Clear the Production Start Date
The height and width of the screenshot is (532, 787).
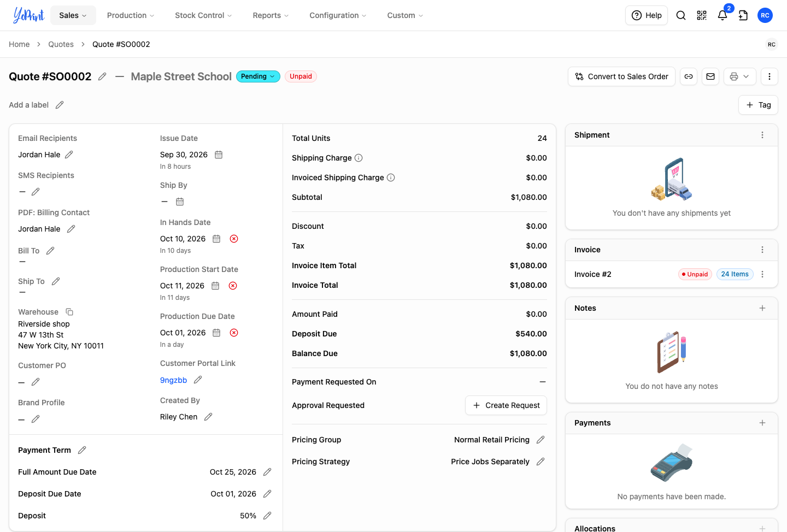point(233,286)
